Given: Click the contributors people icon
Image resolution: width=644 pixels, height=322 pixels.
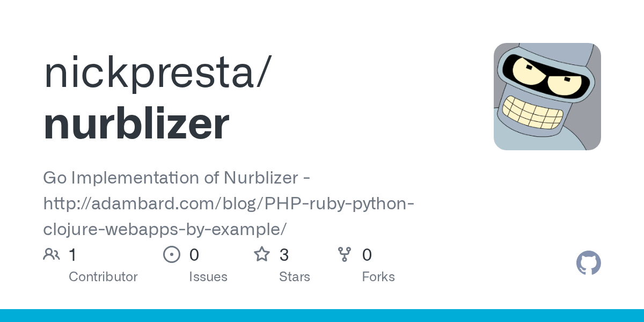Looking at the screenshot, I should pos(52,254).
